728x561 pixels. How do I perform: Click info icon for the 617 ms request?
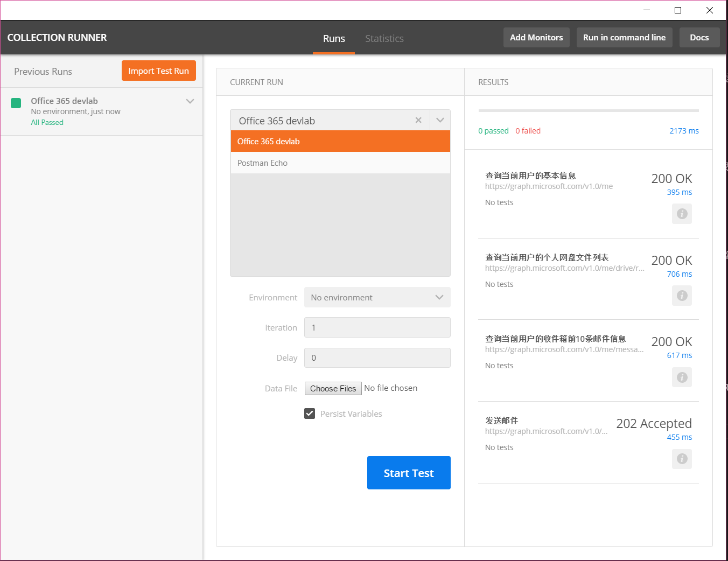click(682, 377)
